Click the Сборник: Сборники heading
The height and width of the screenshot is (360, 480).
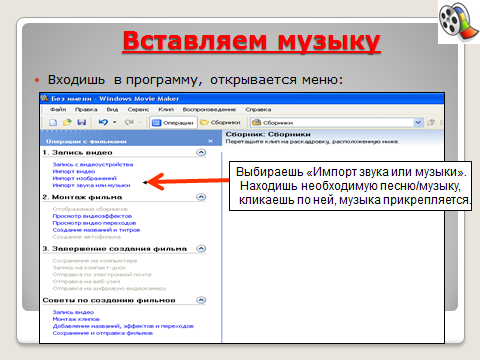pos(268,134)
